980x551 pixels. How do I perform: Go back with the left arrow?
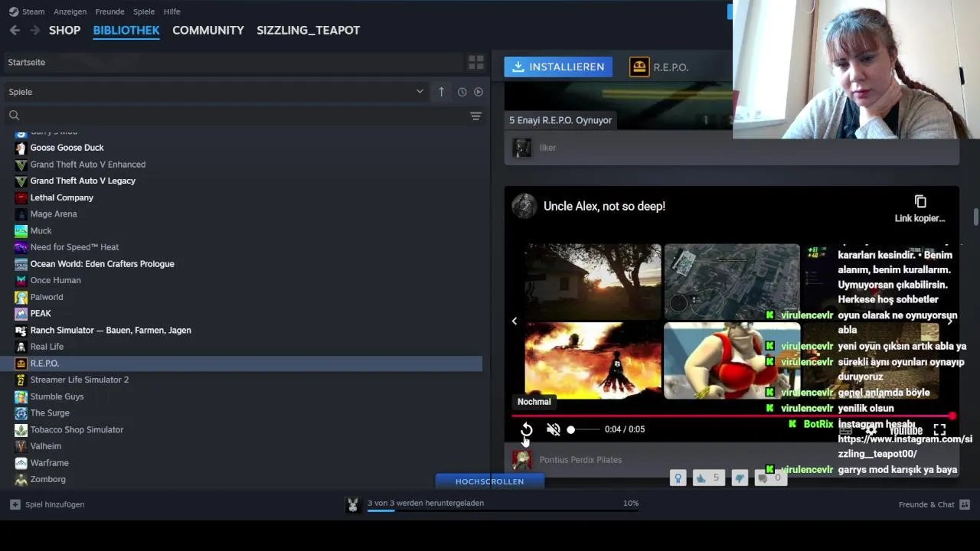[x=15, y=30]
